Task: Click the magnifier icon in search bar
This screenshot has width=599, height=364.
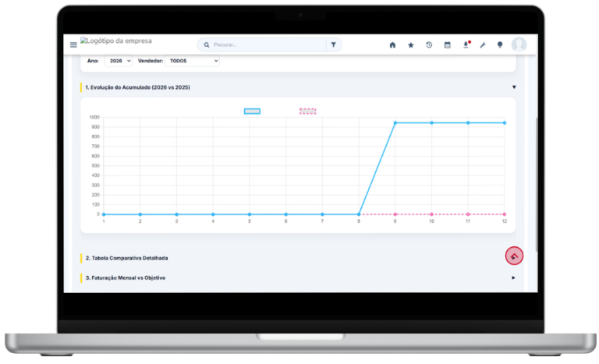Action: pos(206,45)
